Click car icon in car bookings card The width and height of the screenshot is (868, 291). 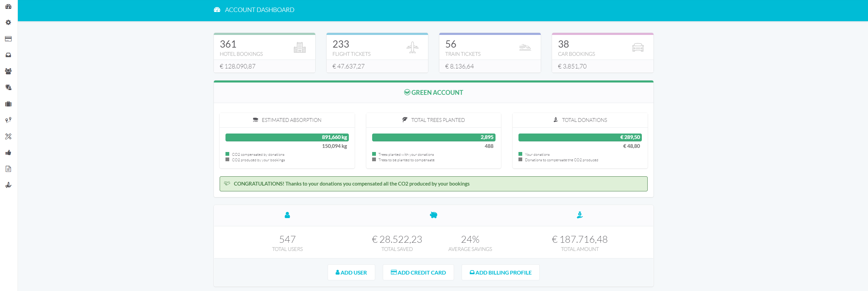[x=638, y=48]
